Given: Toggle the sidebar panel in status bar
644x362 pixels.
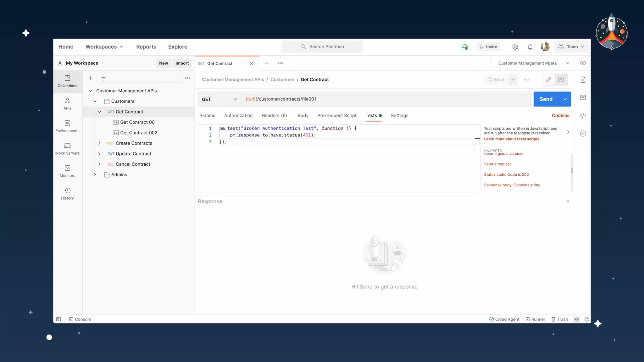Looking at the screenshot, I should pos(58,319).
